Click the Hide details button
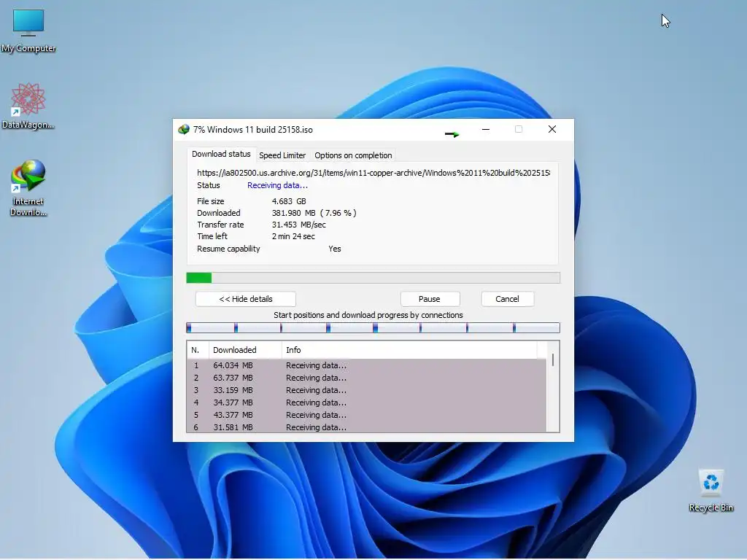The height and width of the screenshot is (560, 747). click(x=245, y=299)
